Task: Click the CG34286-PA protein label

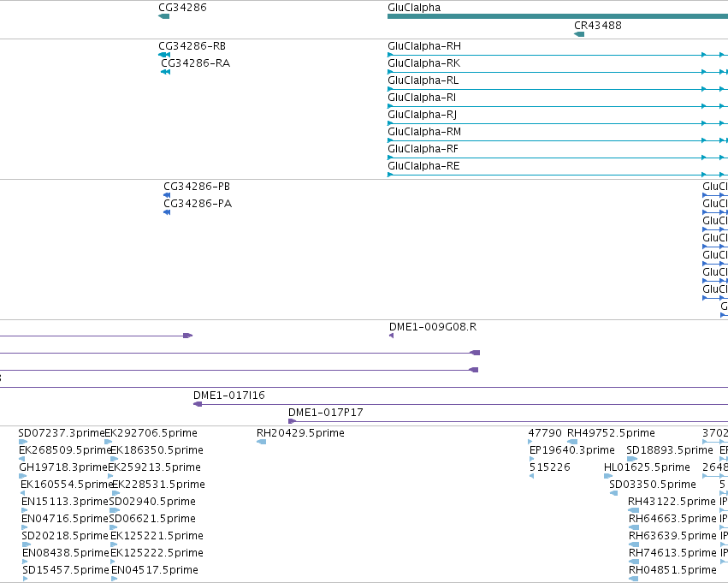Action: pos(198,204)
